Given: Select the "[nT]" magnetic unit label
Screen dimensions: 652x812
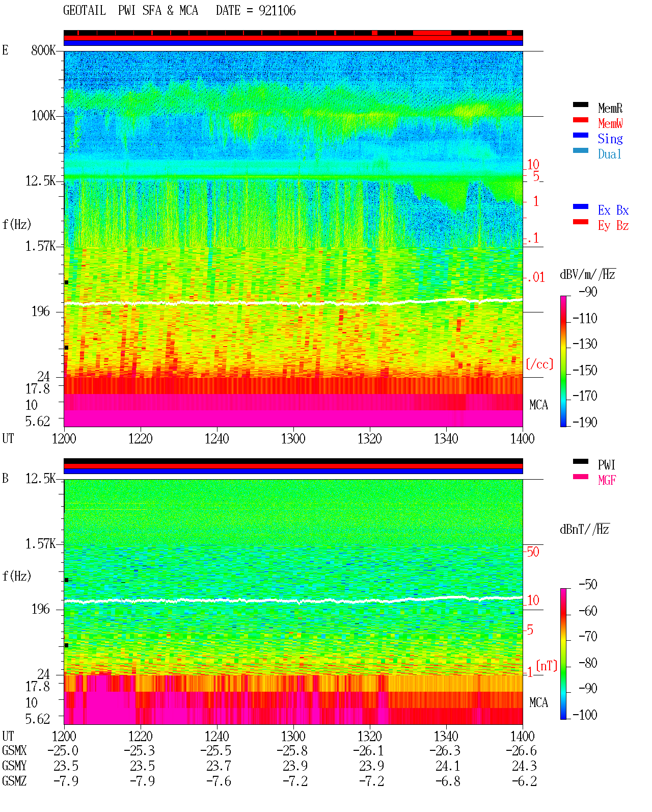Looking at the screenshot, I should click(x=547, y=666).
